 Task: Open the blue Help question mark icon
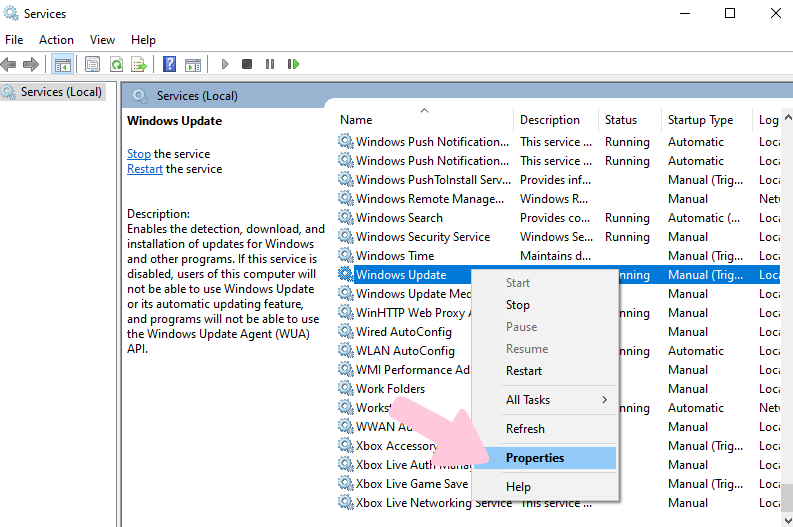pos(169,64)
